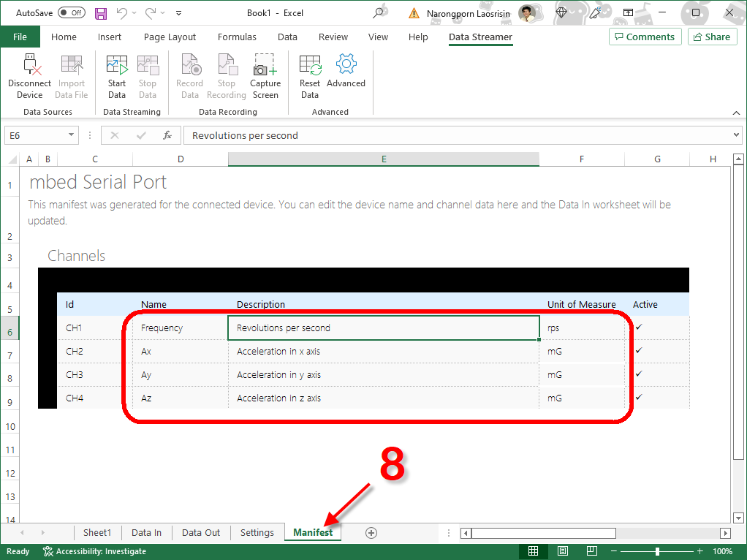Open Advanced settings gear icon
The image size is (747, 560).
[346, 64]
